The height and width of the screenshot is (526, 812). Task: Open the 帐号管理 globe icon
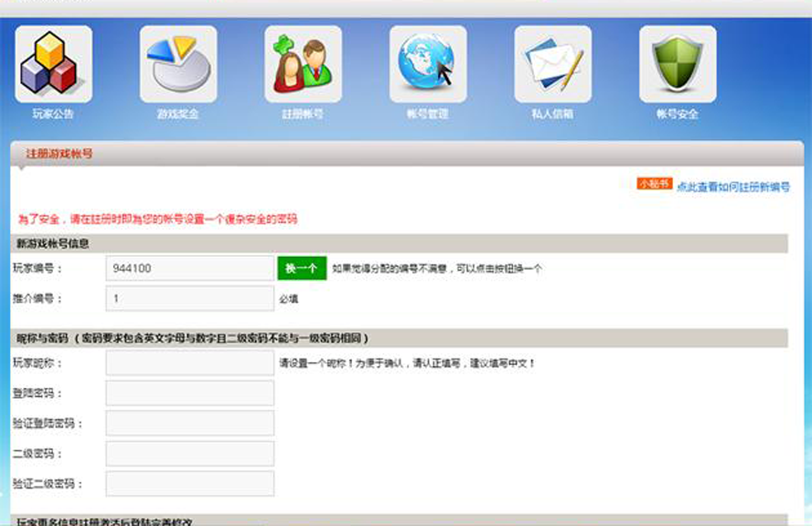point(428,64)
